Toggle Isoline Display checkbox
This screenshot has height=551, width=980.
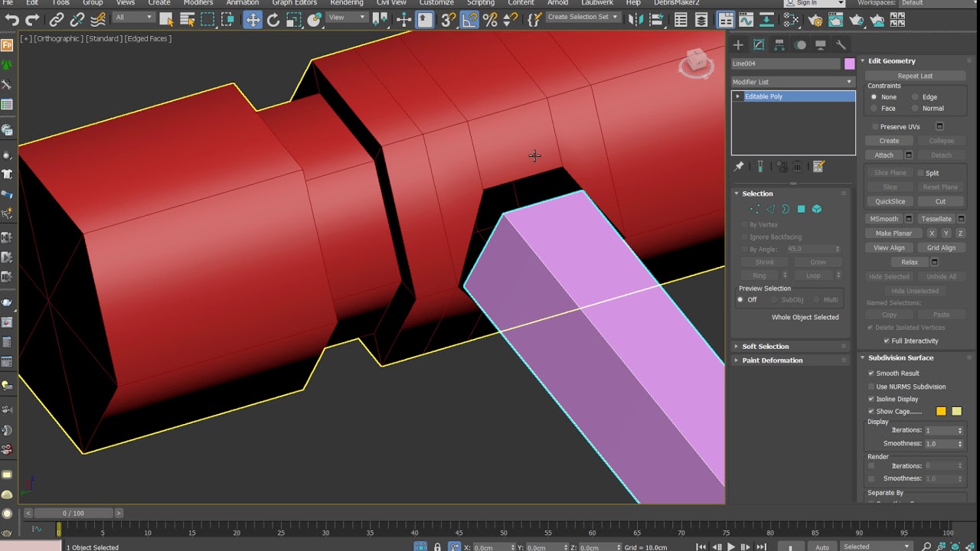pyautogui.click(x=871, y=399)
